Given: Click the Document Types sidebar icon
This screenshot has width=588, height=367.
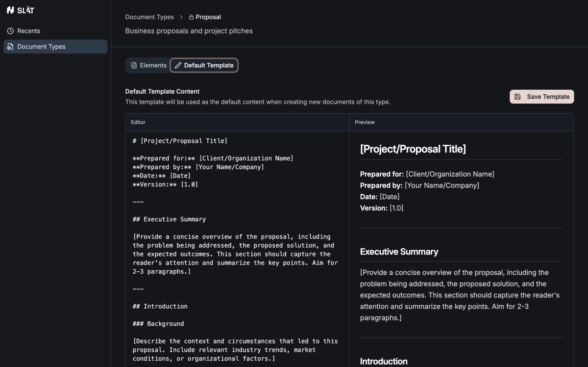Looking at the screenshot, I should tap(10, 47).
